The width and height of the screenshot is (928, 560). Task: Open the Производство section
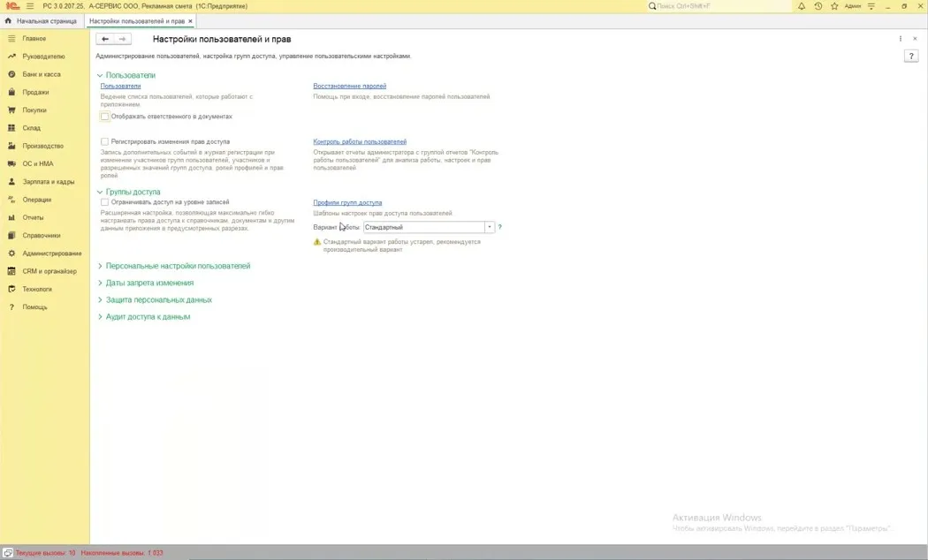42,146
